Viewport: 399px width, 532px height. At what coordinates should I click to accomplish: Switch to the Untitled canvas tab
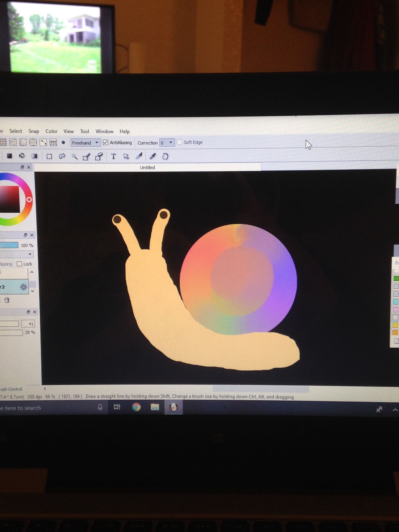(147, 167)
